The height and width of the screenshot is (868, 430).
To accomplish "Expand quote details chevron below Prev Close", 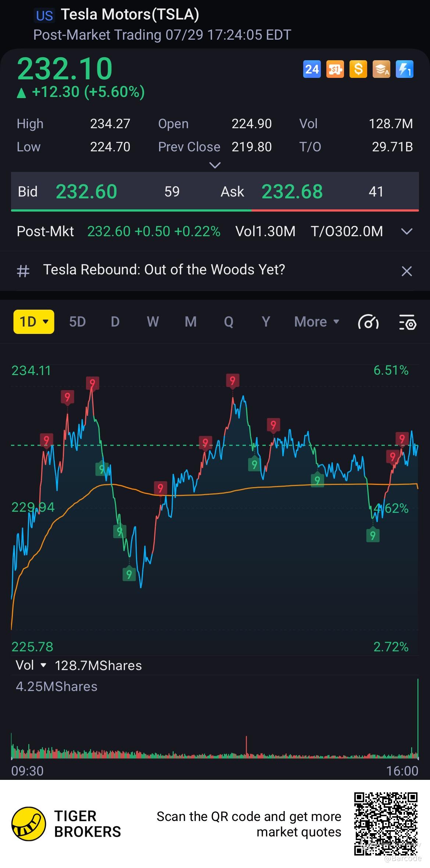I will click(x=215, y=165).
